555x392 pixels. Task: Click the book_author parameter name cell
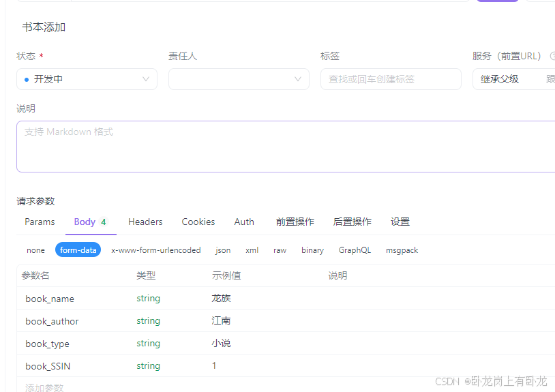tap(52, 321)
